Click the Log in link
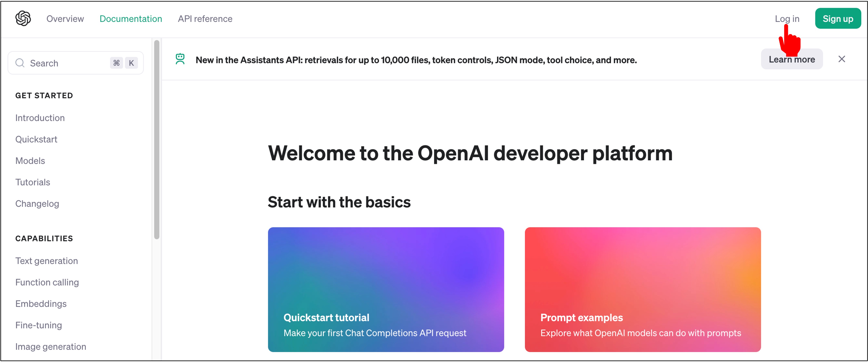Image resolution: width=868 pixels, height=362 pixels. tap(787, 18)
